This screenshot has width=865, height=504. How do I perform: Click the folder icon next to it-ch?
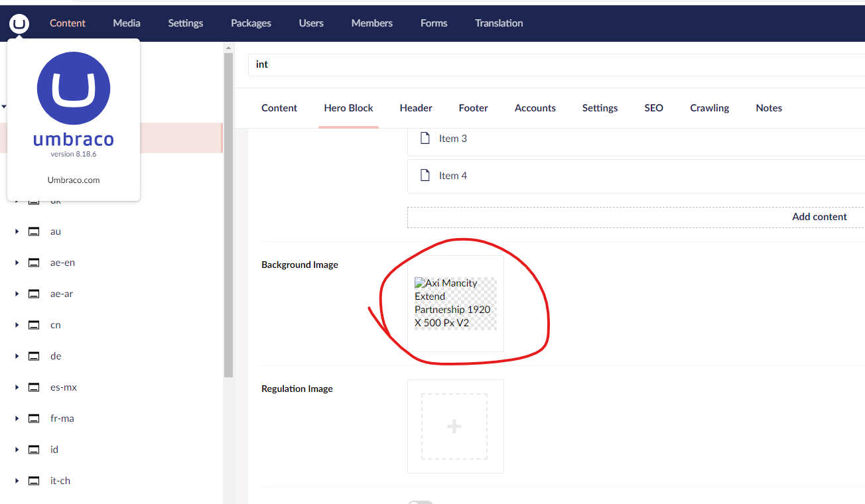(34, 480)
